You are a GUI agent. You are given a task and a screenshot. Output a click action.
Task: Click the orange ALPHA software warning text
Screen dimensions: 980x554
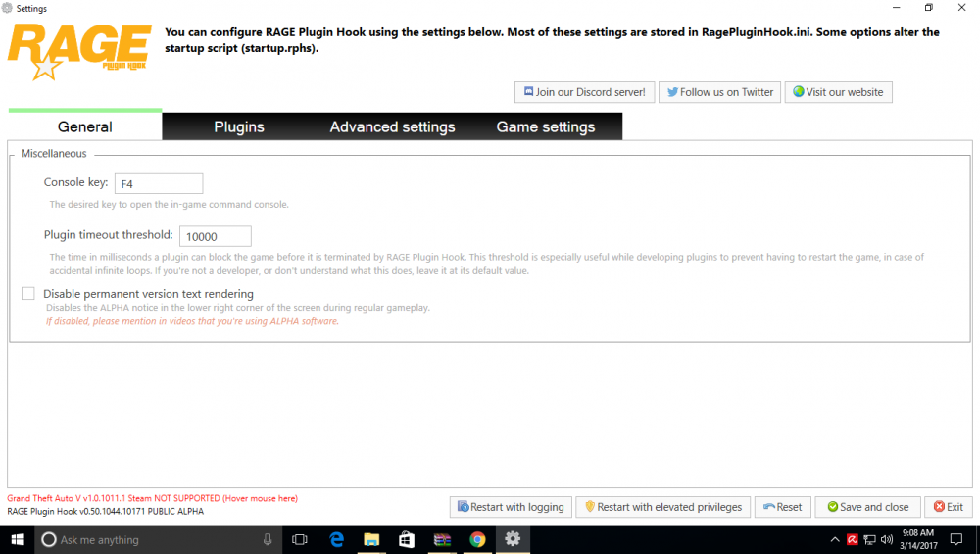coord(192,321)
